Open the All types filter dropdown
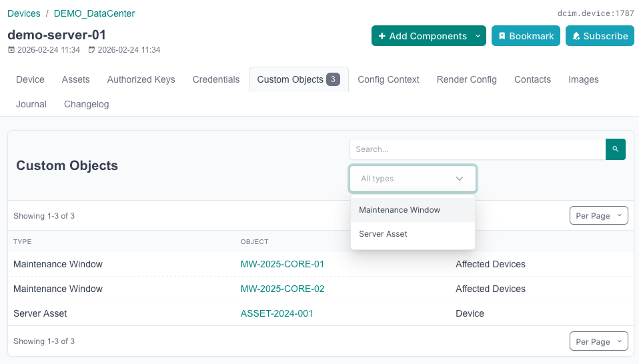Screen dimensions: 639x364 pyautogui.click(x=413, y=179)
